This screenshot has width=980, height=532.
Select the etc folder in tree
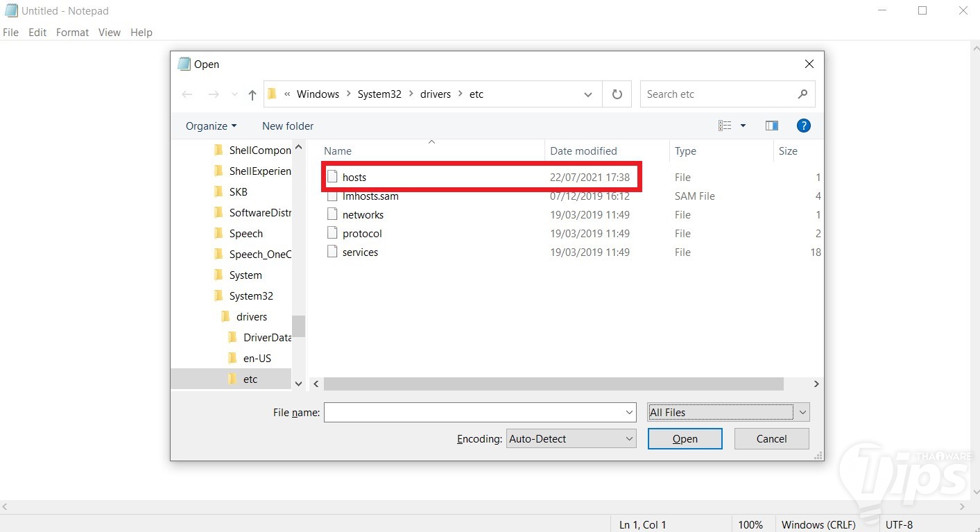243,379
